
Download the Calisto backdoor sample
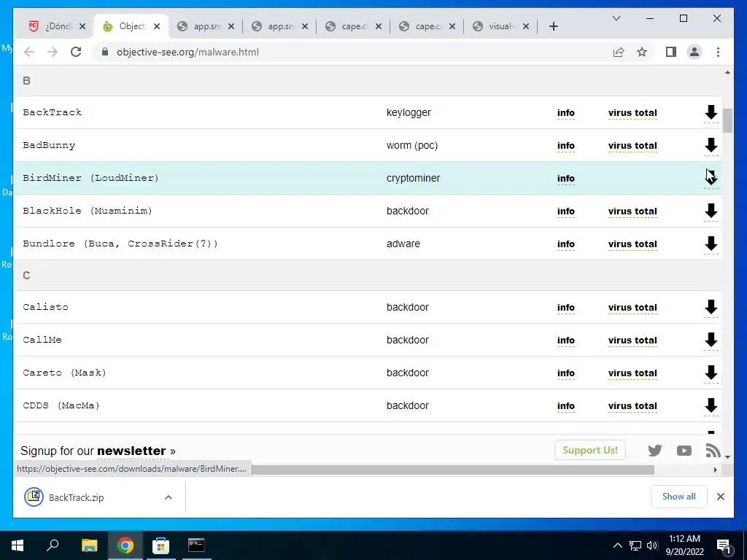pos(711,307)
